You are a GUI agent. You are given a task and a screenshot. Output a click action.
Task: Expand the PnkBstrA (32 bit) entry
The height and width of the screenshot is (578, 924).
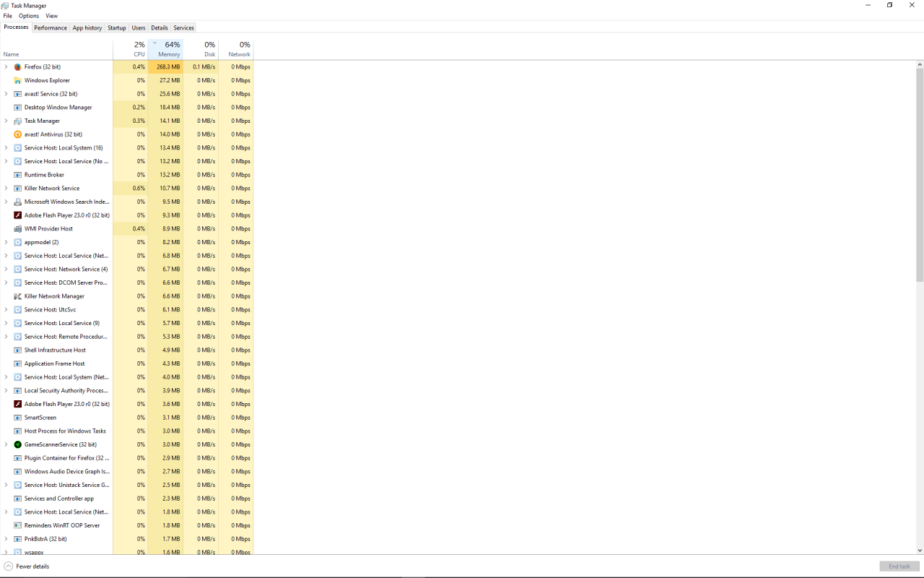click(x=6, y=539)
